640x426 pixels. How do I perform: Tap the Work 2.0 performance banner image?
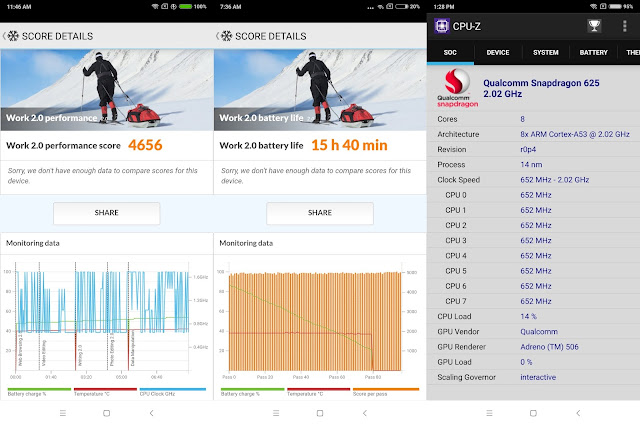pyautogui.click(x=107, y=90)
